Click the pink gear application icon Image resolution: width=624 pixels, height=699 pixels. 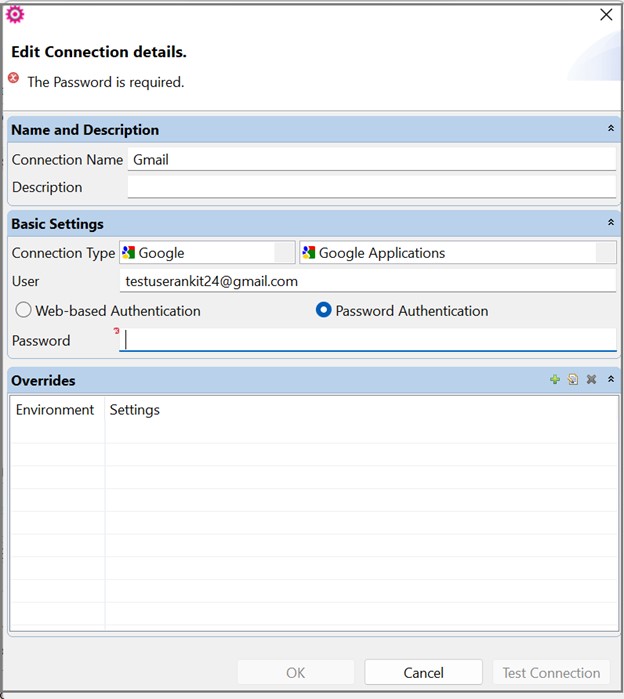pyautogui.click(x=15, y=14)
